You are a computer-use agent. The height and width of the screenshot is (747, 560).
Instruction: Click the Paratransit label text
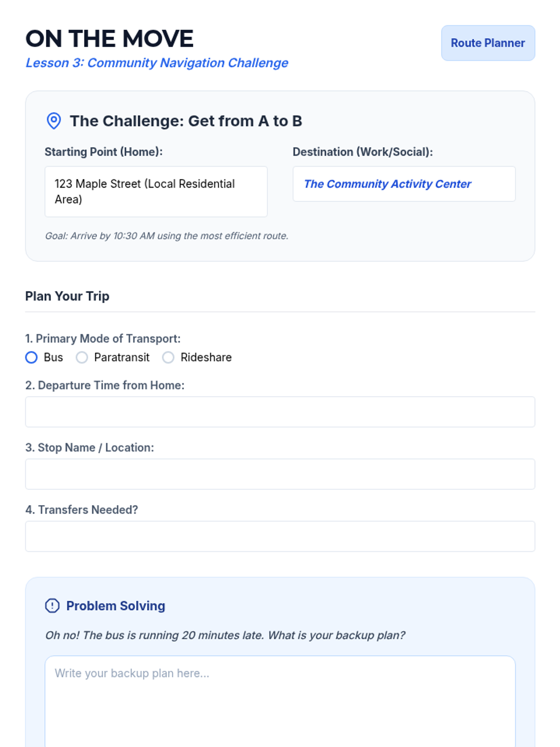click(x=122, y=358)
